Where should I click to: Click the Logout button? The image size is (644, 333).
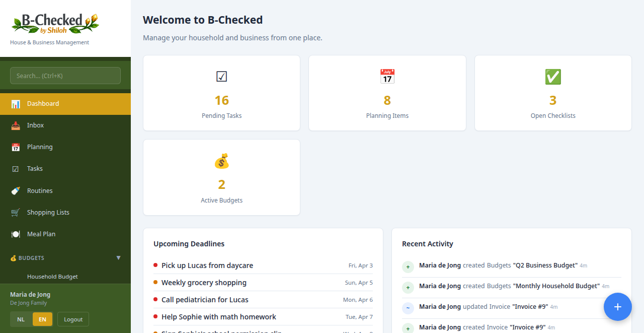tap(73, 319)
